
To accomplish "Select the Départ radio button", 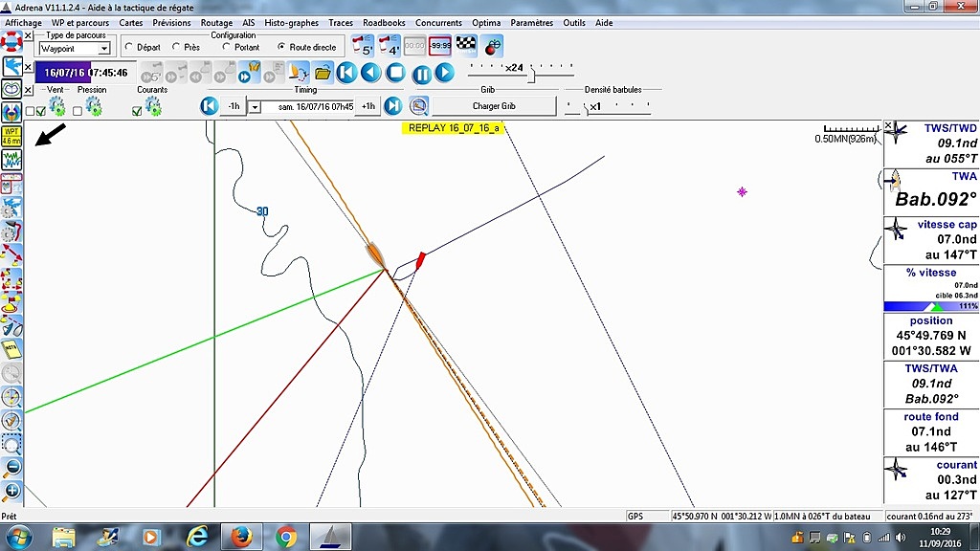I will (129, 47).
